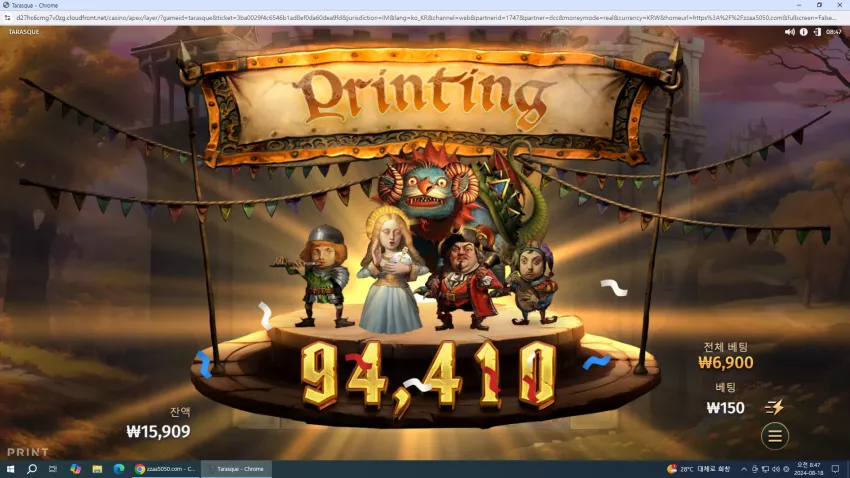Click the browser address bar URL
This screenshot has height=478, width=850.
tap(426, 17)
